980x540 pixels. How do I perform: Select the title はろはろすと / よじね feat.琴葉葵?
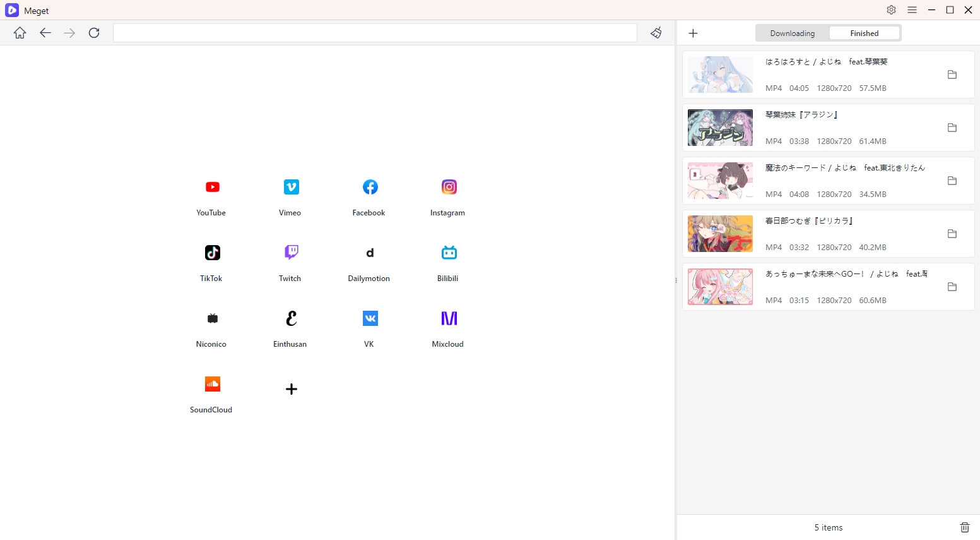[827, 62]
